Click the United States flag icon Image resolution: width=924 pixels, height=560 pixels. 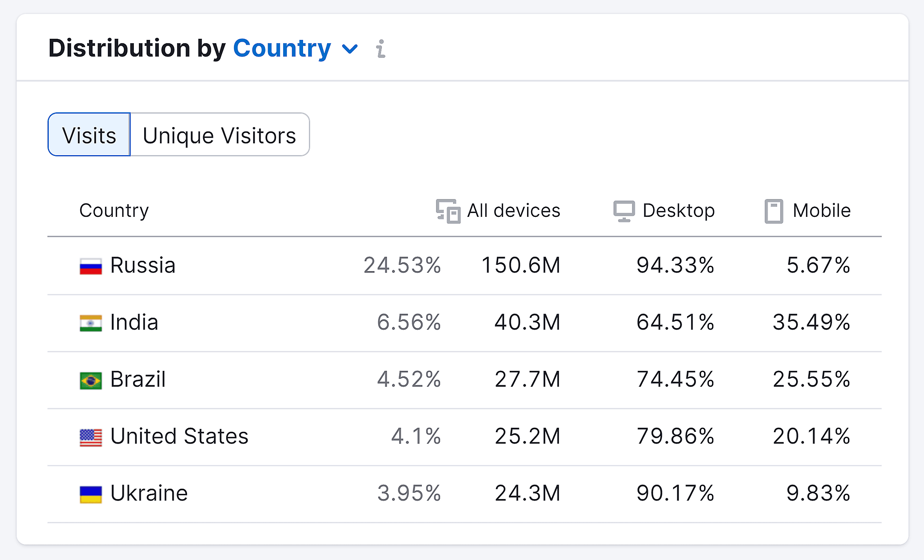91,437
